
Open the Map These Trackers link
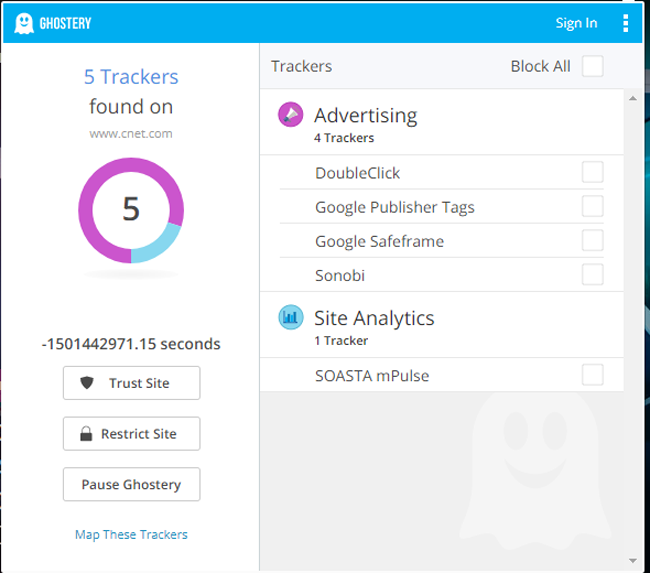tap(131, 534)
